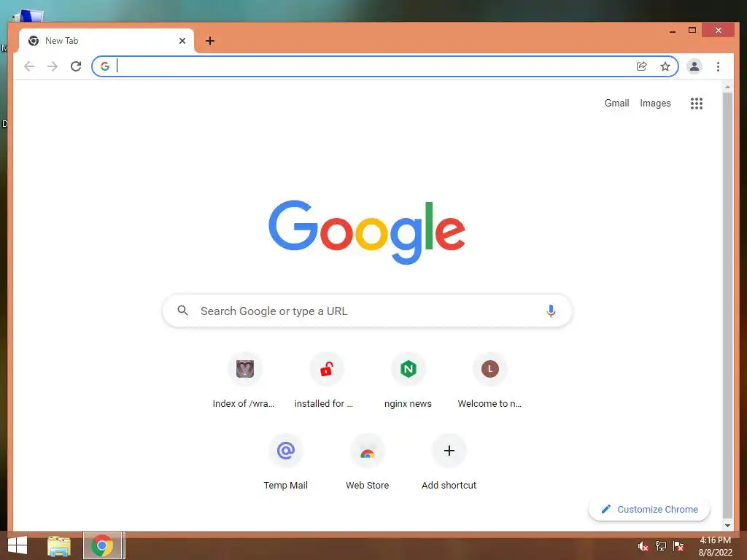The width and height of the screenshot is (747, 560).
Task: Bookmark this tab with the star icon
Action: 665,66
